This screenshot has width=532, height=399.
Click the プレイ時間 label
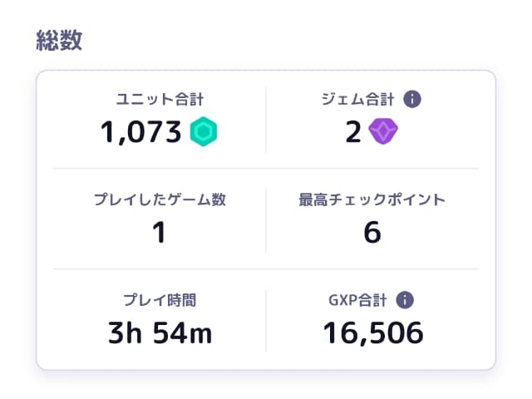coord(160,300)
